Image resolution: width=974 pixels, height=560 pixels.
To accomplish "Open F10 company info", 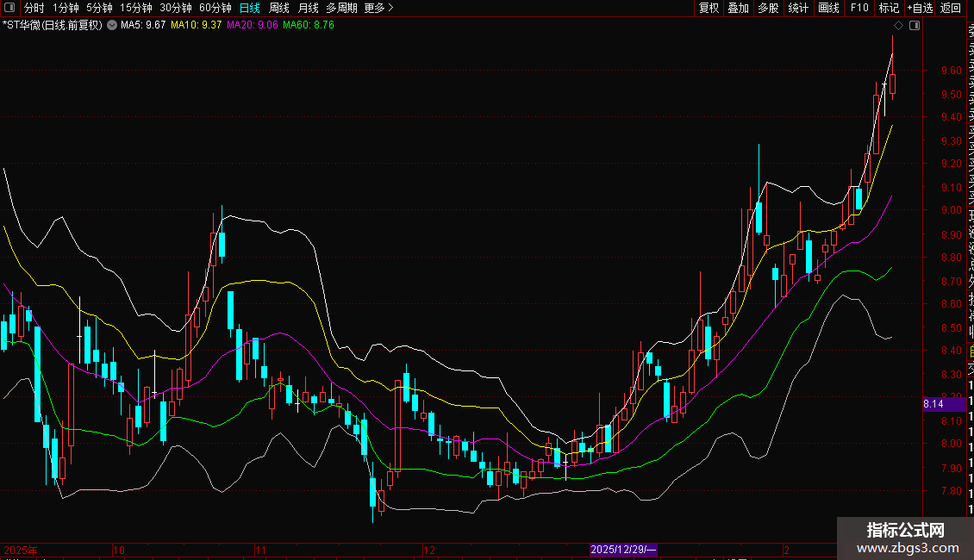I will coord(859,8).
